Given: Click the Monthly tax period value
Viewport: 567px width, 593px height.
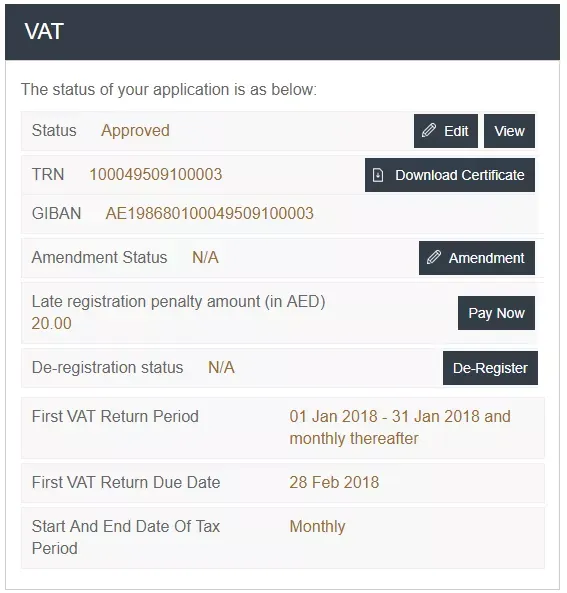Looking at the screenshot, I should pos(317,527).
